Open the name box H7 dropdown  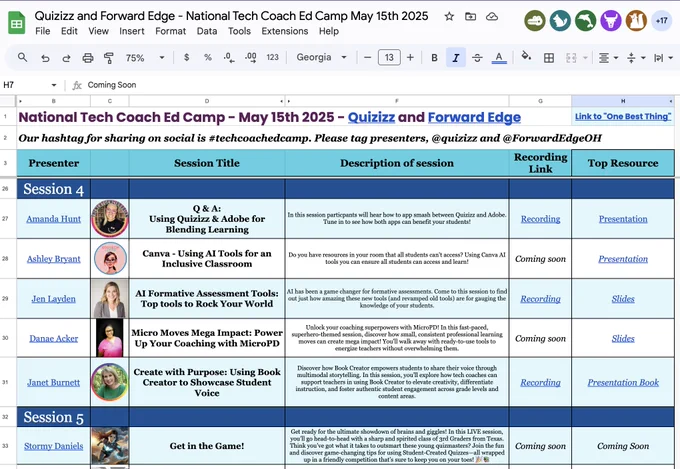click(54, 85)
